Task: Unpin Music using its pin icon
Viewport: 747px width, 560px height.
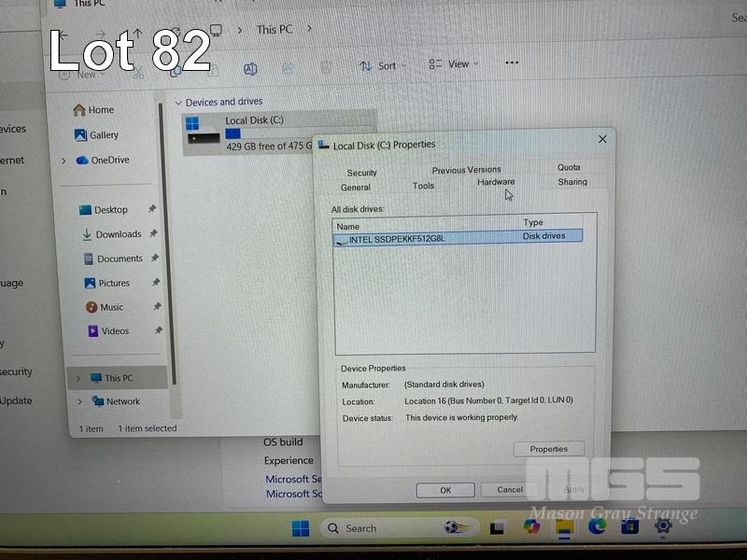Action: (x=157, y=306)
